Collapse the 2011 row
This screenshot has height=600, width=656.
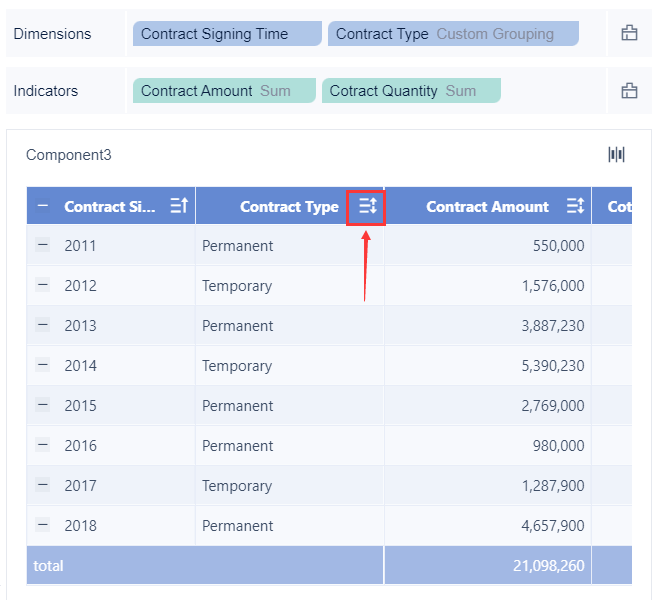(x=42, y=245)
